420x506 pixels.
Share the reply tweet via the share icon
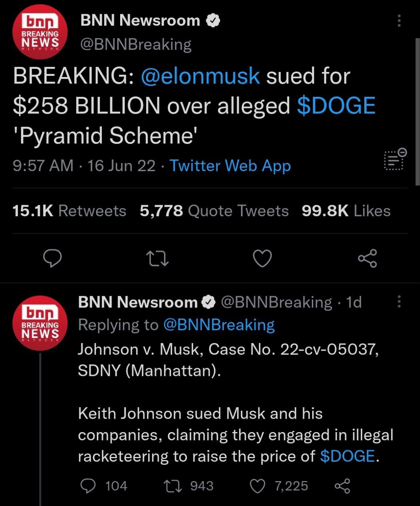coord(342,486)
